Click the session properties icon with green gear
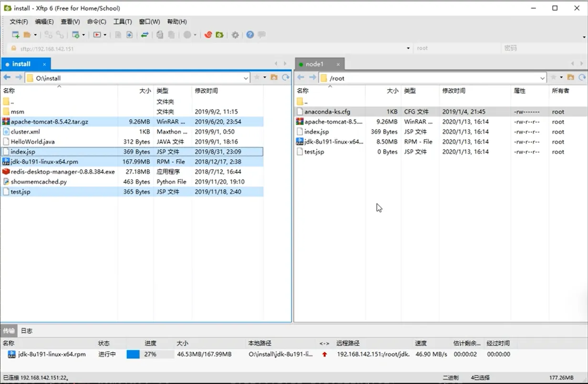 [x=75, y=35]
